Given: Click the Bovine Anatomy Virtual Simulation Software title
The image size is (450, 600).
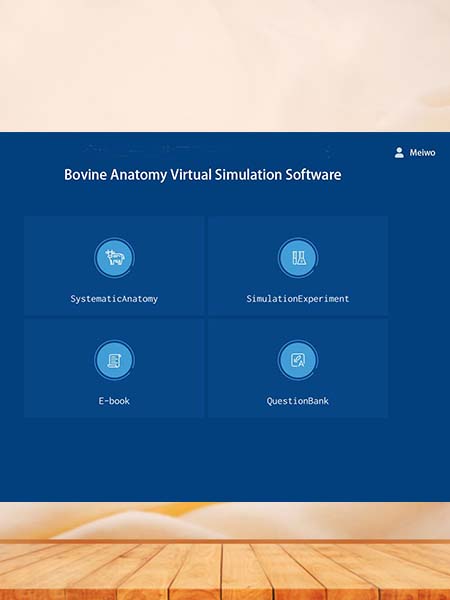Looking at the screenshot, I should pyautogui.click(x=202, y=174).
